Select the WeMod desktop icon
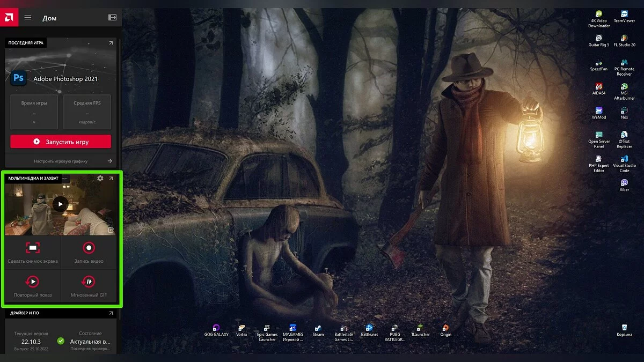Image resolution: width=644 pixels, height=362 pixels. (599, 113)
